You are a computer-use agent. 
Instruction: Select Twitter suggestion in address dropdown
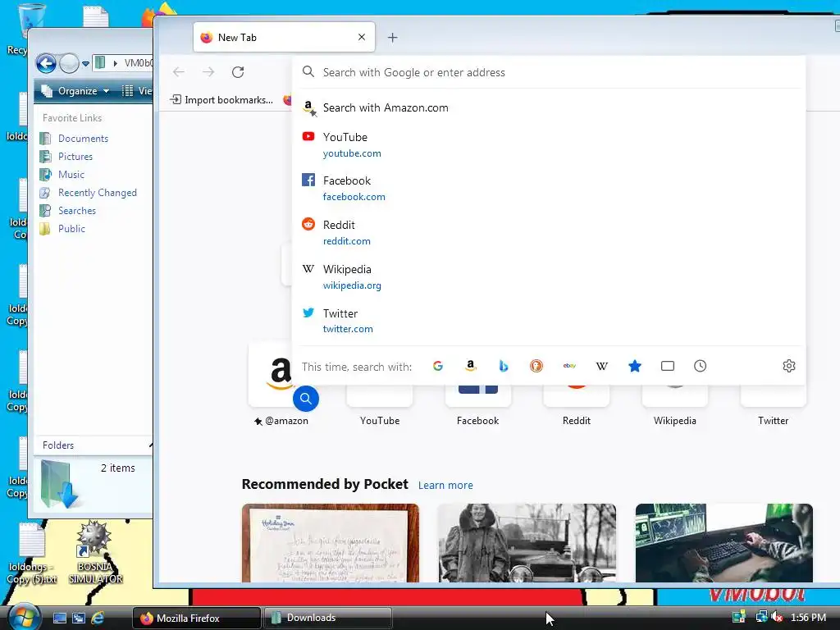549,321
